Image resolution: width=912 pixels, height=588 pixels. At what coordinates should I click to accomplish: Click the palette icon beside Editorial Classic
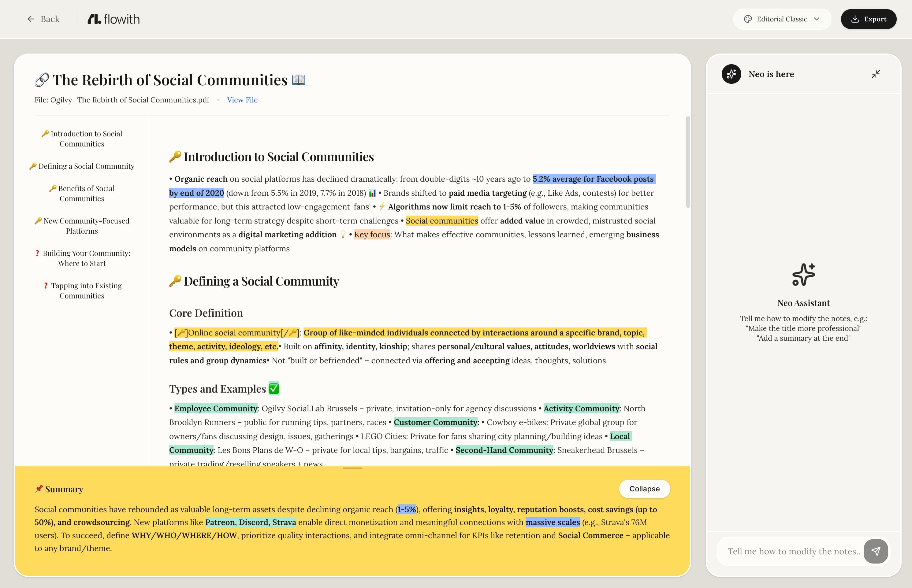[x=748, y=19]
